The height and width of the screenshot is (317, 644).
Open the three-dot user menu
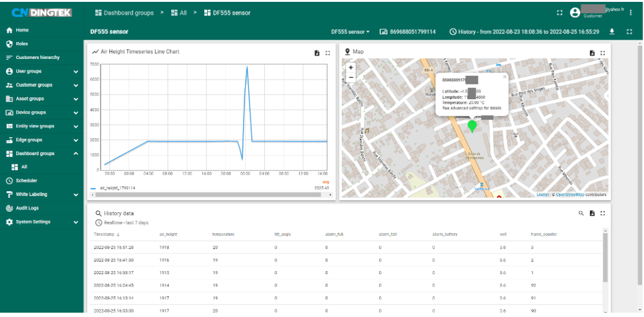(x=631, y=12)
